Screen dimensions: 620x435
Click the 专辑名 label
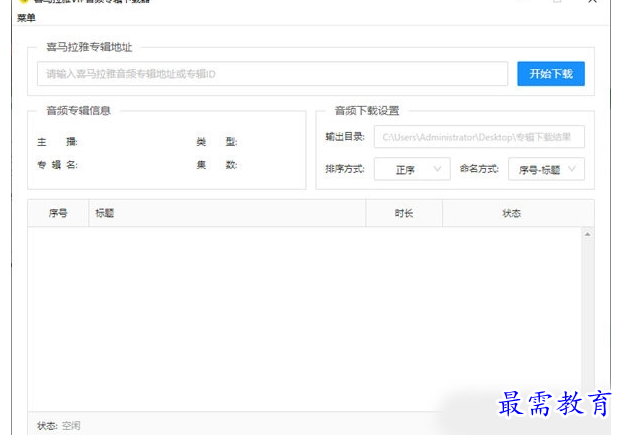[x=57, y=165]
